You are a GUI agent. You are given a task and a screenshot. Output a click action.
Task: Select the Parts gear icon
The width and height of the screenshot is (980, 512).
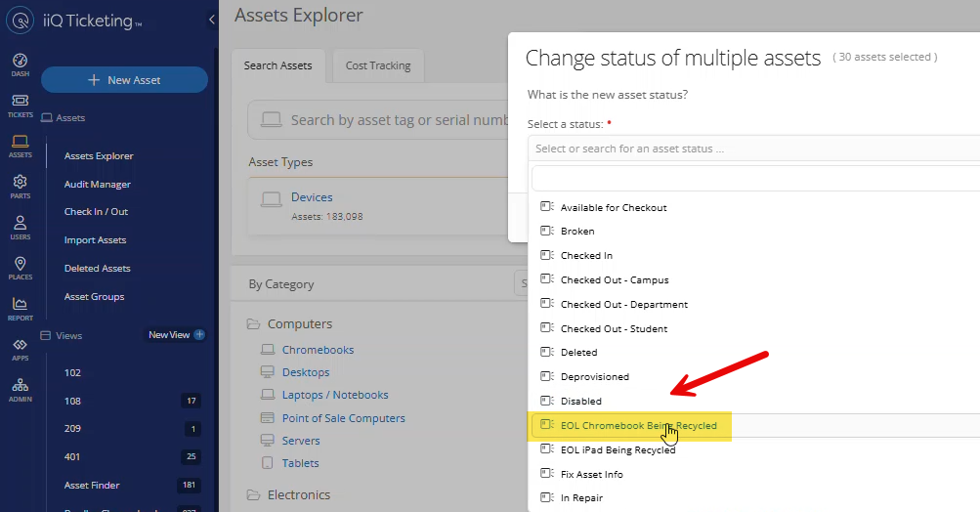[20, 187]
